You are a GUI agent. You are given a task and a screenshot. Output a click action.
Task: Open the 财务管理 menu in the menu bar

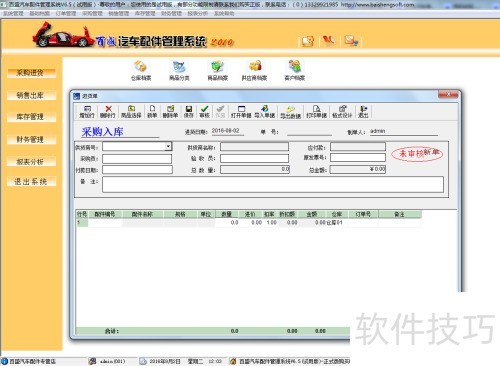click(171, 13)
